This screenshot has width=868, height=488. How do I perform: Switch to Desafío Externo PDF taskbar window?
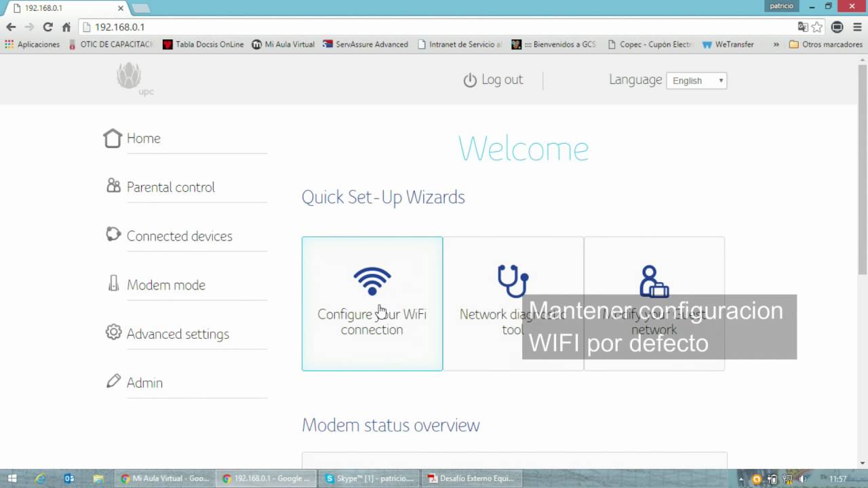click(x=472, y=479)
